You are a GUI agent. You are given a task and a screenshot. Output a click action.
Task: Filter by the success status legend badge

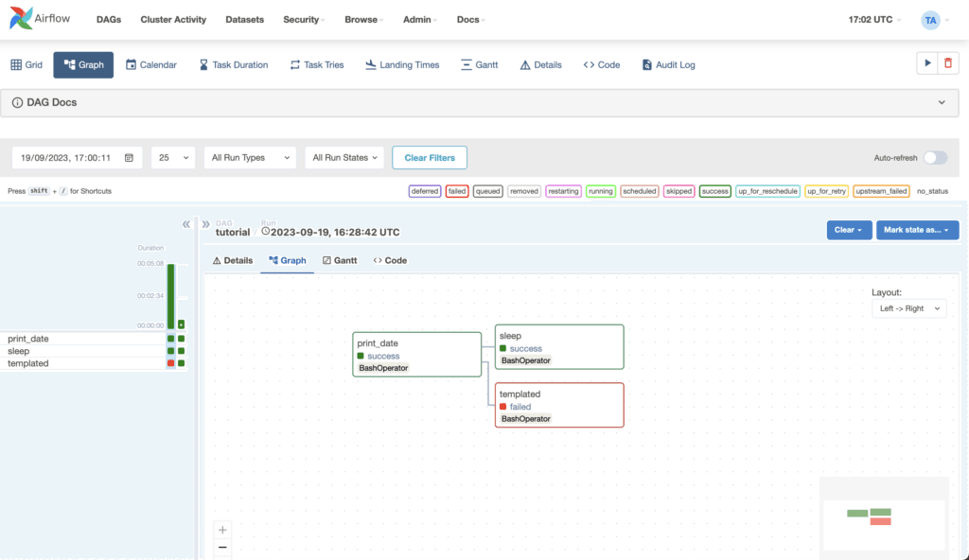[x=714, y=191]
